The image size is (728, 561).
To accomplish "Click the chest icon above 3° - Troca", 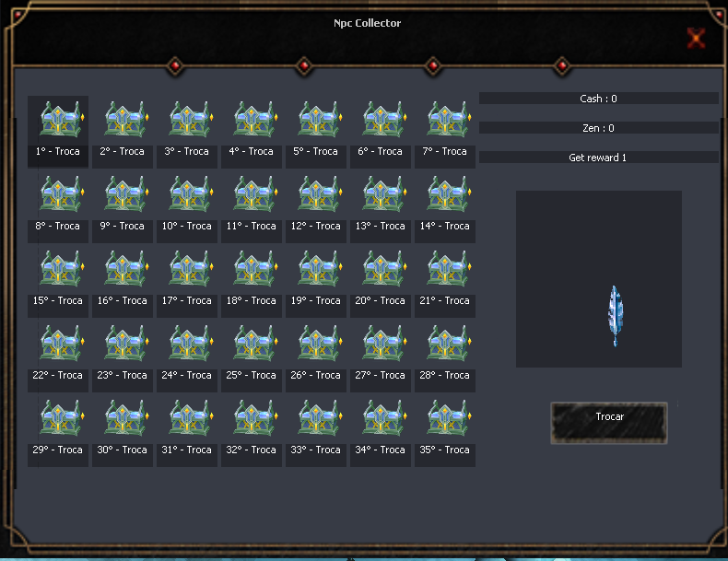I will click(191, 119).
